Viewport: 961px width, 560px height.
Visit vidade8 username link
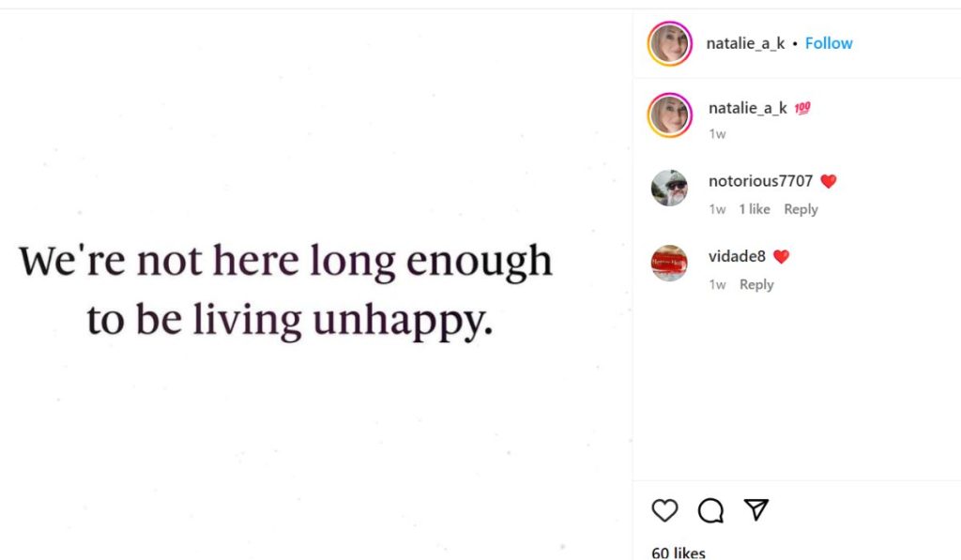(737, 256)
